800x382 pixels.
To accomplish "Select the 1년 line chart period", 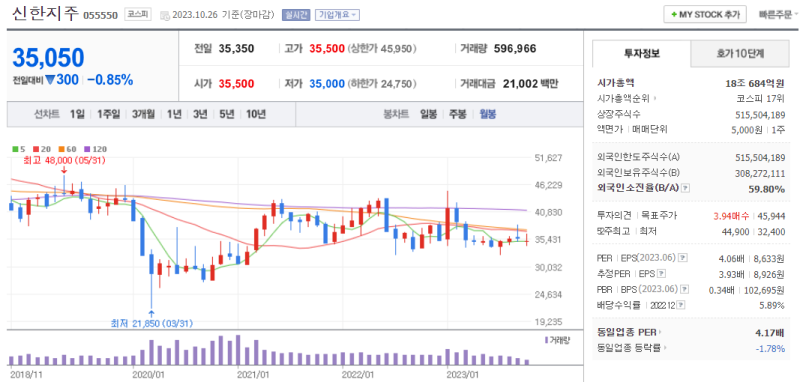I will click(x=174, y=114).
